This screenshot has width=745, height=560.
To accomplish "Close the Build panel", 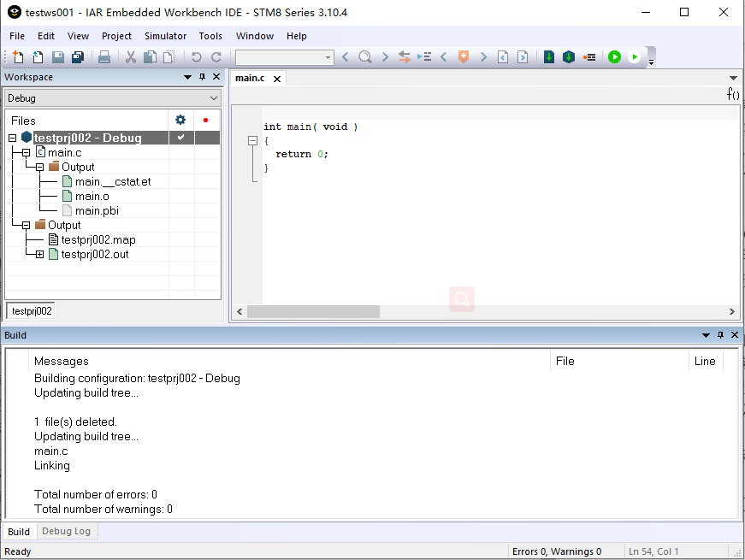I will point(735,335).
